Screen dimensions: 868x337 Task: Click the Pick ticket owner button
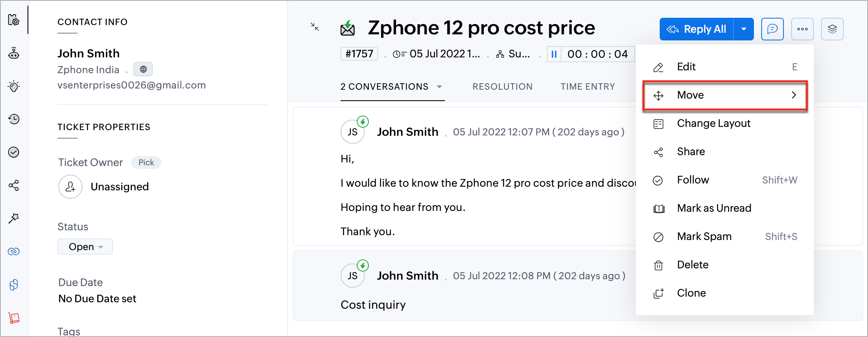tap(146, 162)
